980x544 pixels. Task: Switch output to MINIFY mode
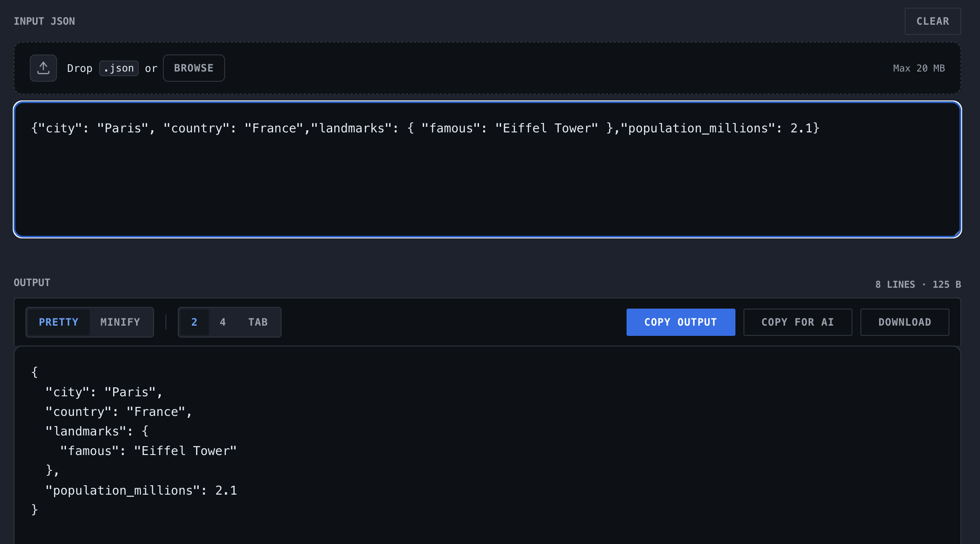120,322
